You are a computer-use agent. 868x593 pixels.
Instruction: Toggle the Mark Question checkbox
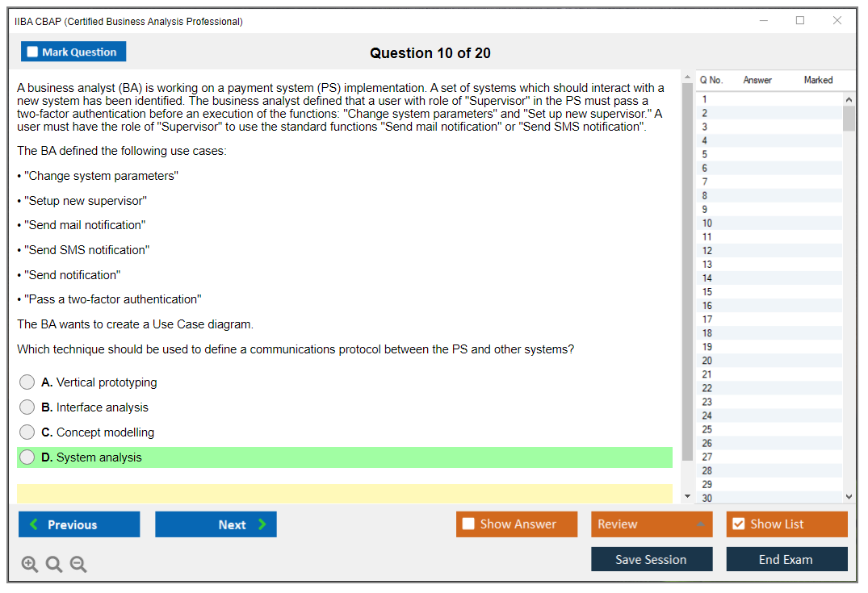33,52
